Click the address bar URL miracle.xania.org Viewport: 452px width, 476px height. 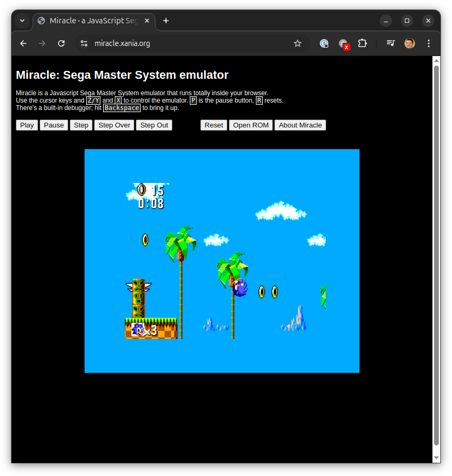pyautogui.click(x=122, y=43)
